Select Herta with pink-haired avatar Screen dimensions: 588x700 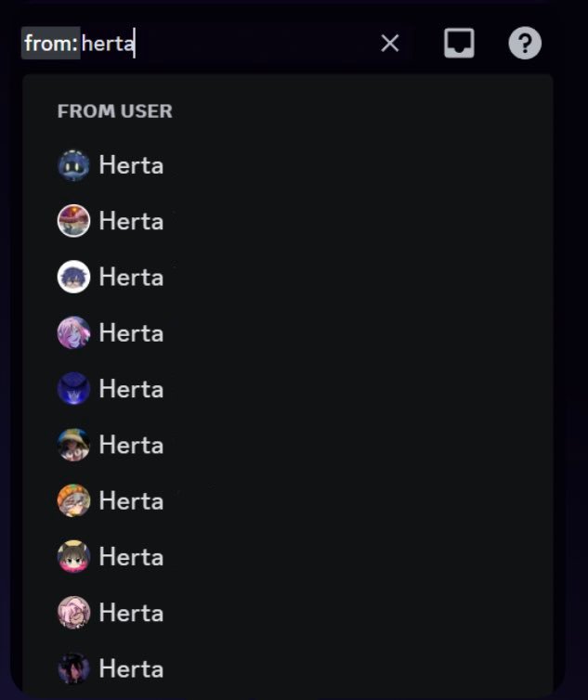click(x=288, y=332)
